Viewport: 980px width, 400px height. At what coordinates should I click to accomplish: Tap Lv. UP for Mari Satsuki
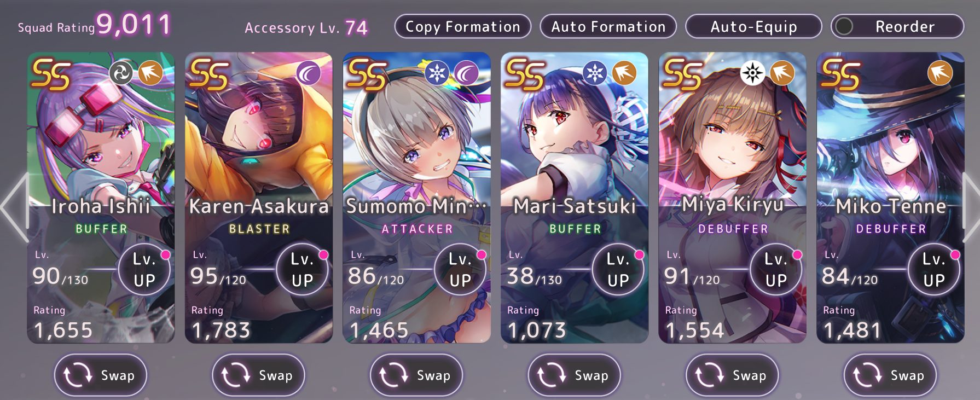(x=618, y=269)
